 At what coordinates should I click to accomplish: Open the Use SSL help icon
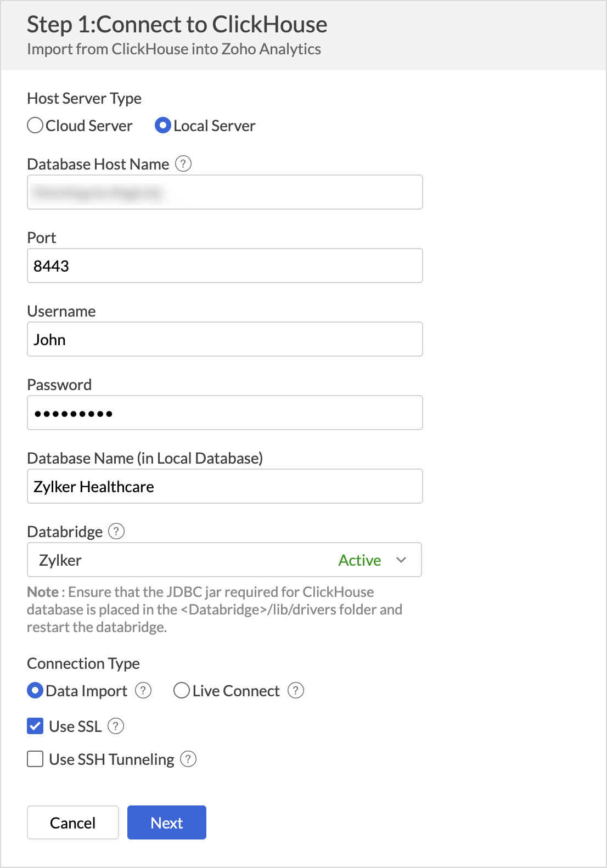[116, 726]
